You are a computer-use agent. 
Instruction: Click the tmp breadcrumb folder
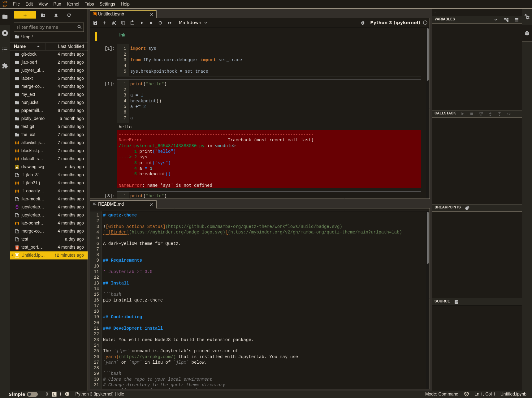point(27,37)
